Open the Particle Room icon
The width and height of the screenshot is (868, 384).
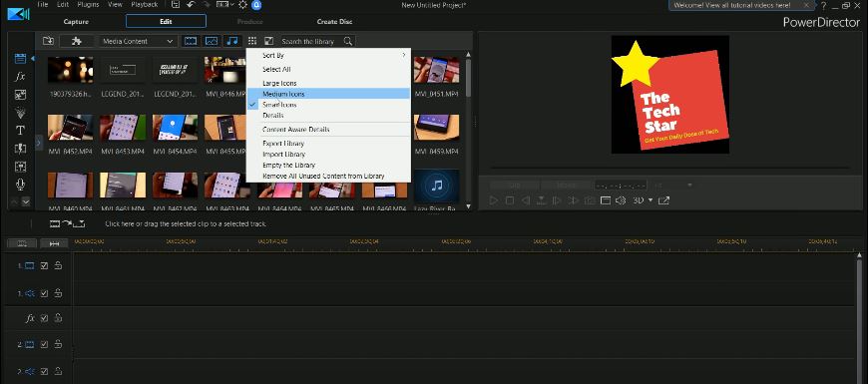click(x=20, y=113)
